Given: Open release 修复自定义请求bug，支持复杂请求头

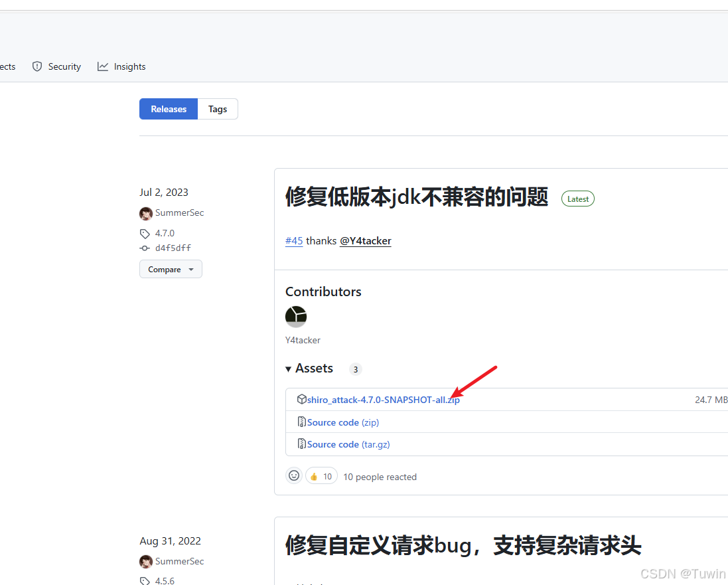Looking at the screenshot, I should 463,546.
